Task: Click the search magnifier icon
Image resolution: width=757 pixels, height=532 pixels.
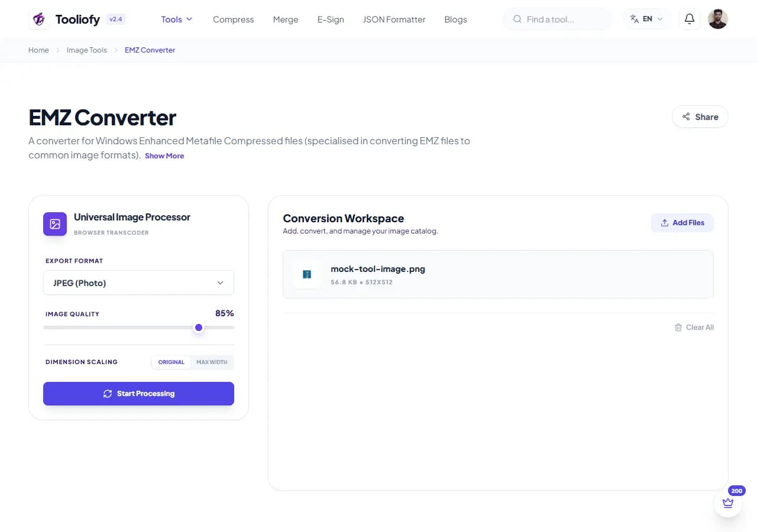Action: (x=517, y=20)
